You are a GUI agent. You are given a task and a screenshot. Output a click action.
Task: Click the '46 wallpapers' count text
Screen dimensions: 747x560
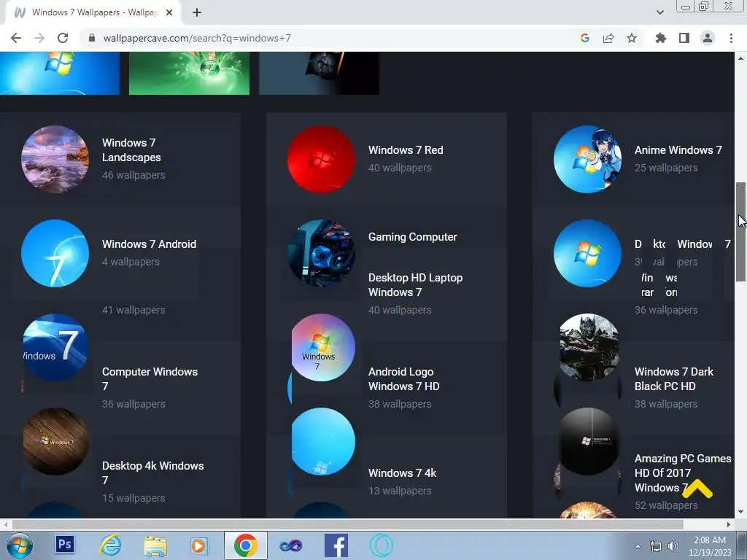[x=133, y=175]
